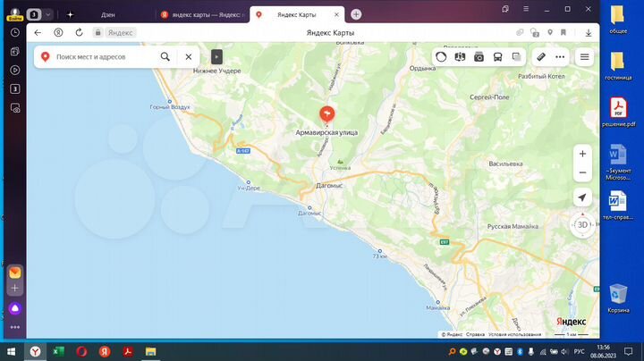
Task: Zoom in with plus button
Action: tap(582, 154)
